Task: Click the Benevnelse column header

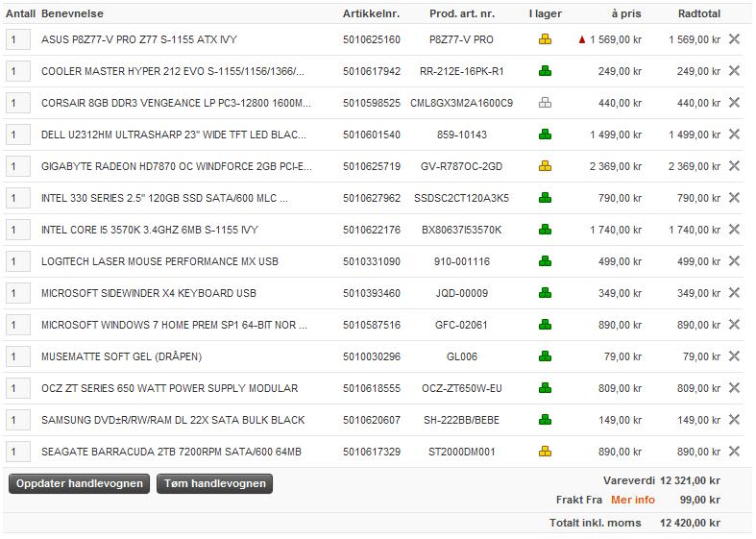Action: 72,13
